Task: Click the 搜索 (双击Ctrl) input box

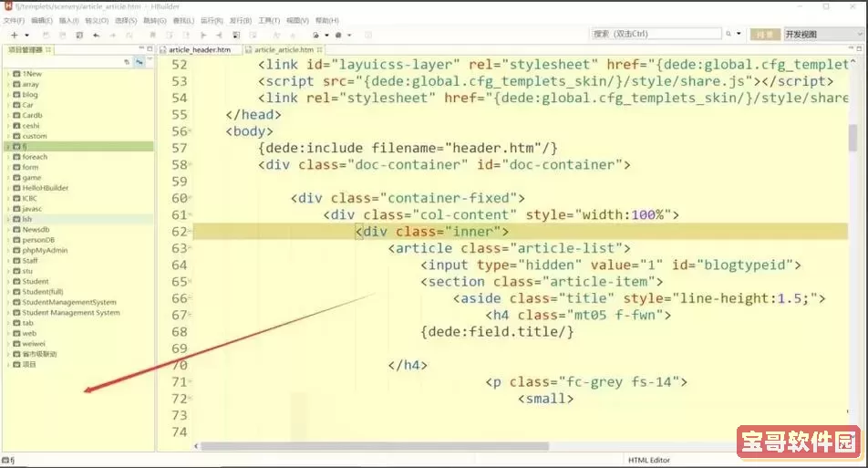Action: [656, 34]
